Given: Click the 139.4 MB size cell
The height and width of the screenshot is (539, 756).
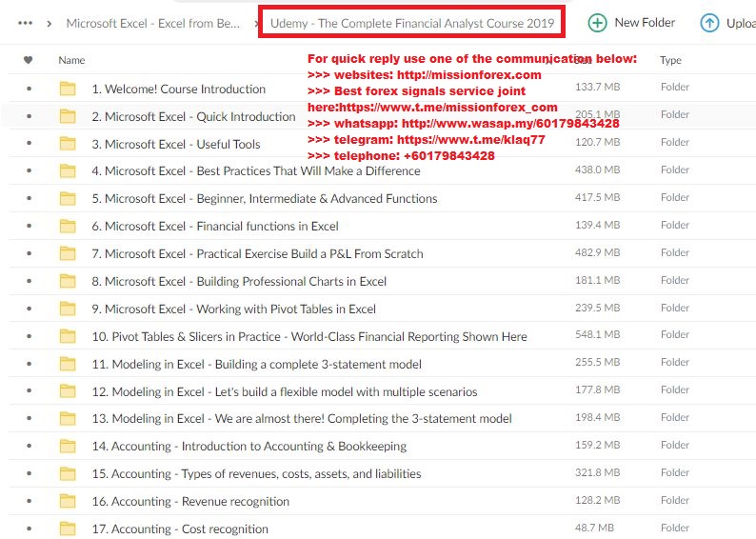Looking at the screenshot, I should click(597, 225).
